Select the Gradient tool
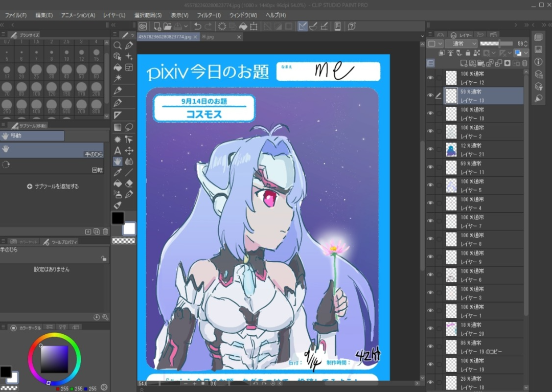 (x=118, y=127)
